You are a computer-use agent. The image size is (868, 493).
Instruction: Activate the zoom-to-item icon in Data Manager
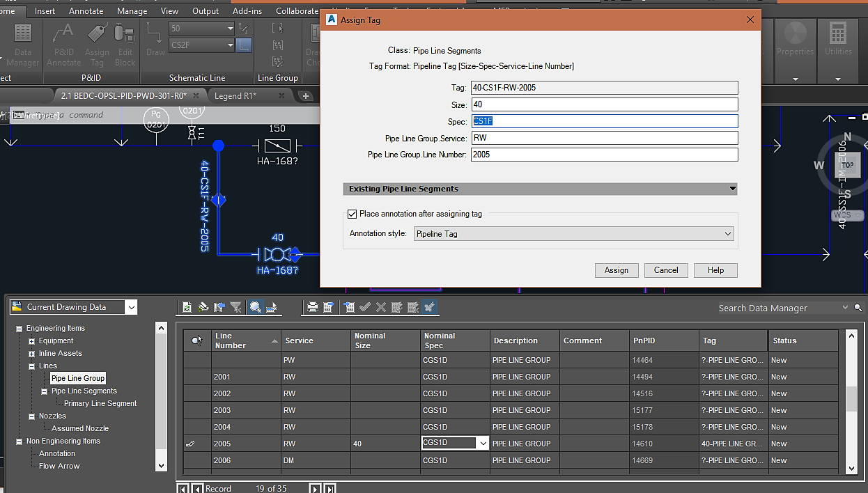click(x=256, y=306)
